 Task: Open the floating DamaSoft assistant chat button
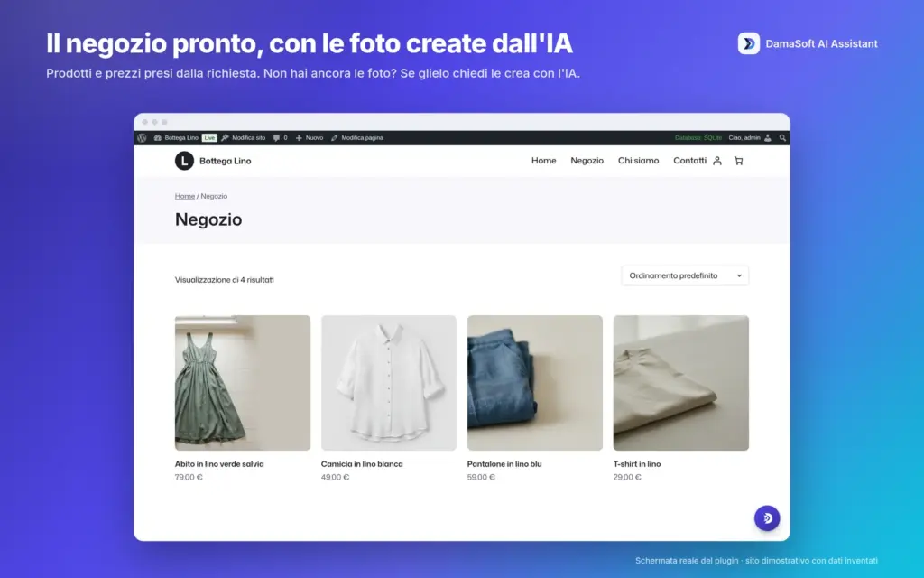pyautogui.click(x=767, y=517)
